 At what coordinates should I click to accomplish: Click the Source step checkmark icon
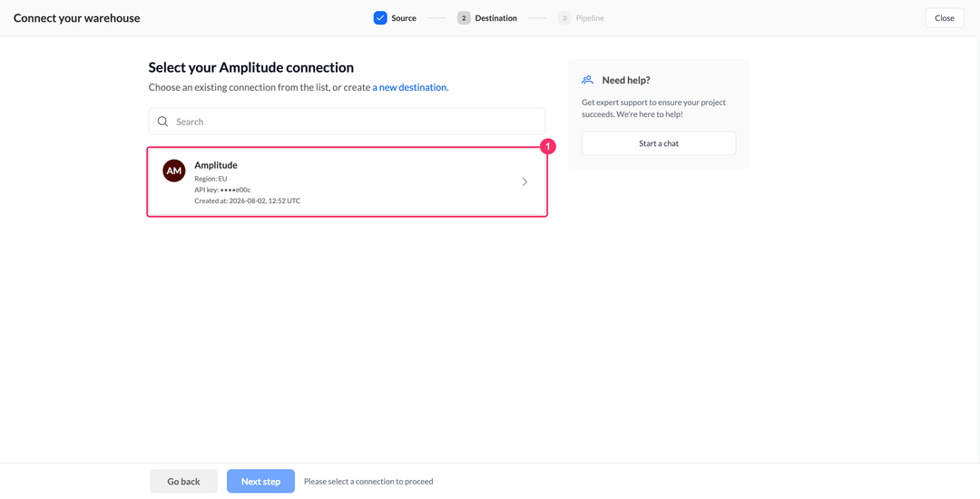[380, 18]
